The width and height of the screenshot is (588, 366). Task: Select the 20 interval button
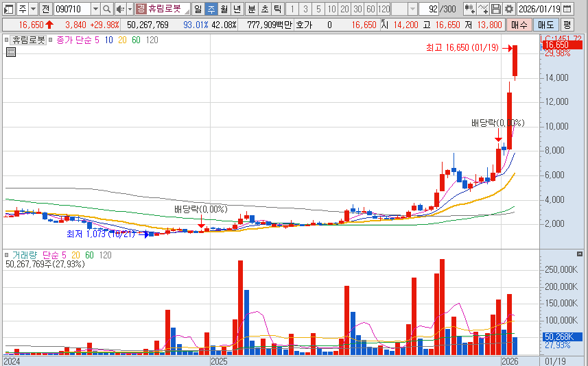(345, 9)
